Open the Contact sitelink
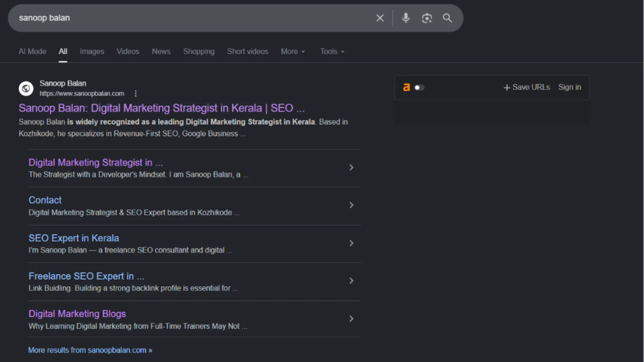644x362 pixels. [45, 200]
